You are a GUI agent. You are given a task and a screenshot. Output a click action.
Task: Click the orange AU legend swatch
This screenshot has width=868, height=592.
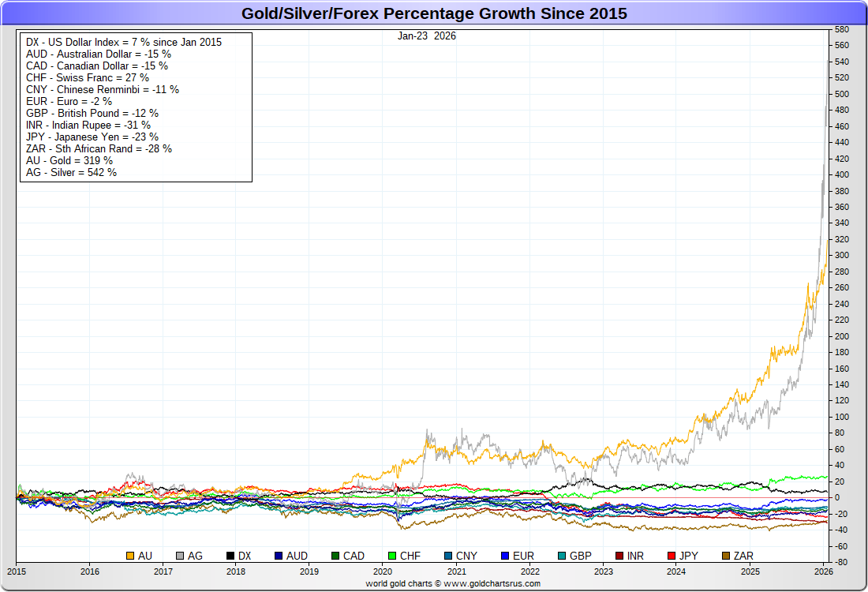click(130, 556)
